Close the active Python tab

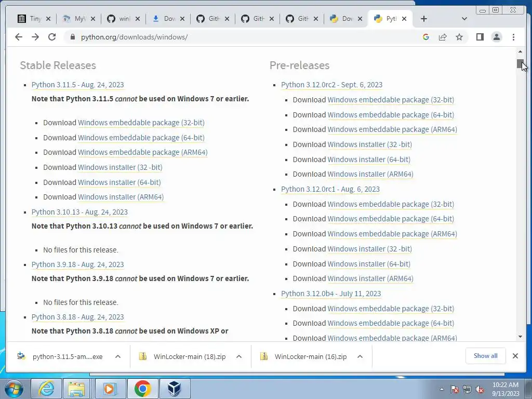point(404,19)
